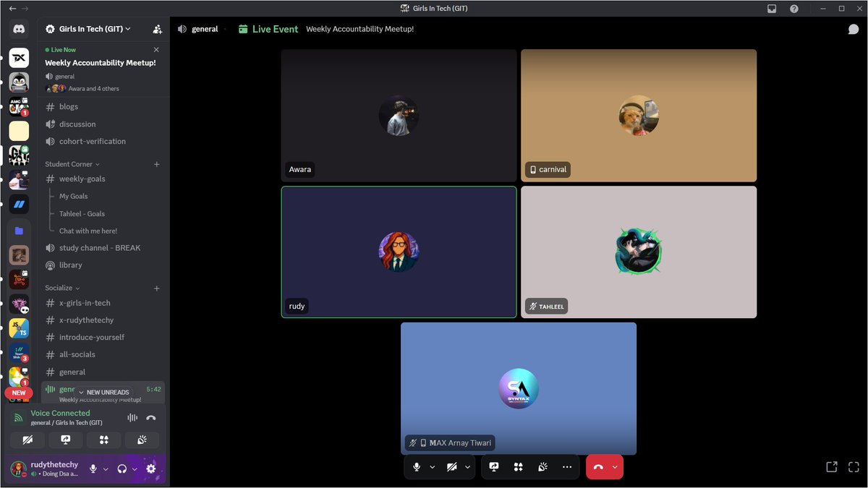Toggle camera in Voice Connected panel
Screen dimensions: 868x488
click(x=27, y=440)
